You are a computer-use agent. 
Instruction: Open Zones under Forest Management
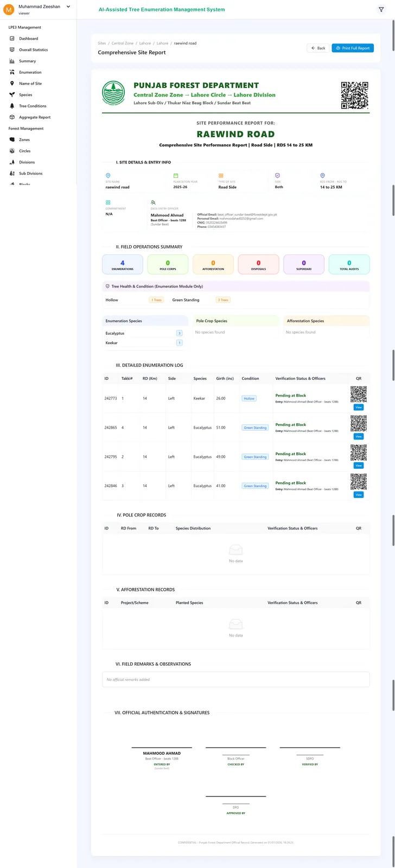pyautogui.click(x=24, y=140)
